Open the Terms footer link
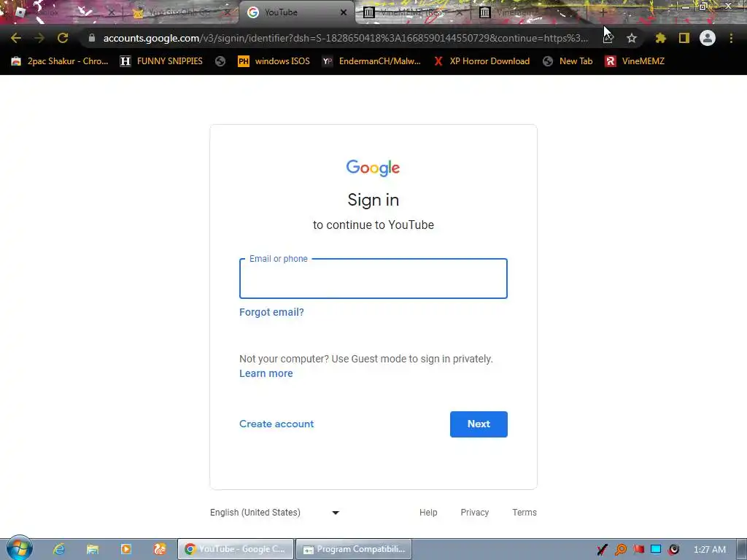747x560 pixels. click(x=525, y=513)
